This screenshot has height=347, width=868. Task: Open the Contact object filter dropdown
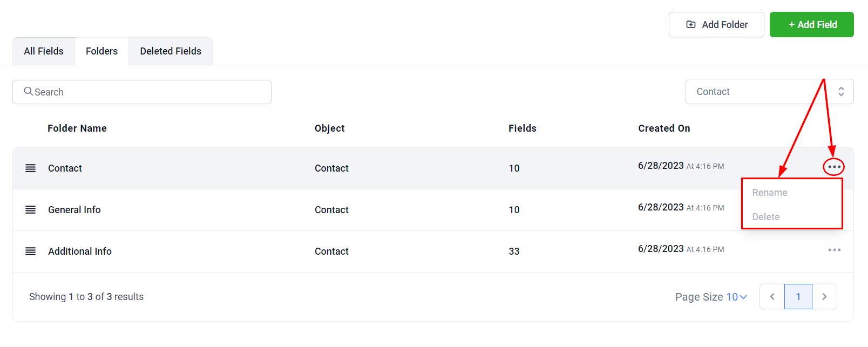click(x=769, y=92)
